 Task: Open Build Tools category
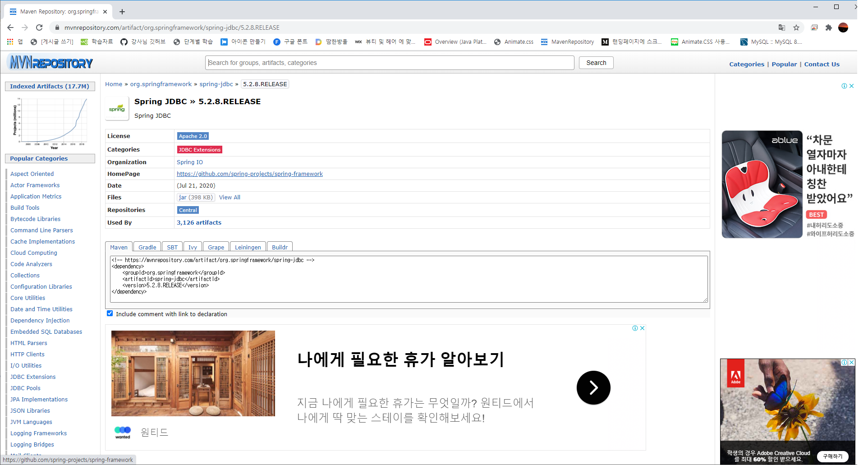click(25, 207)
